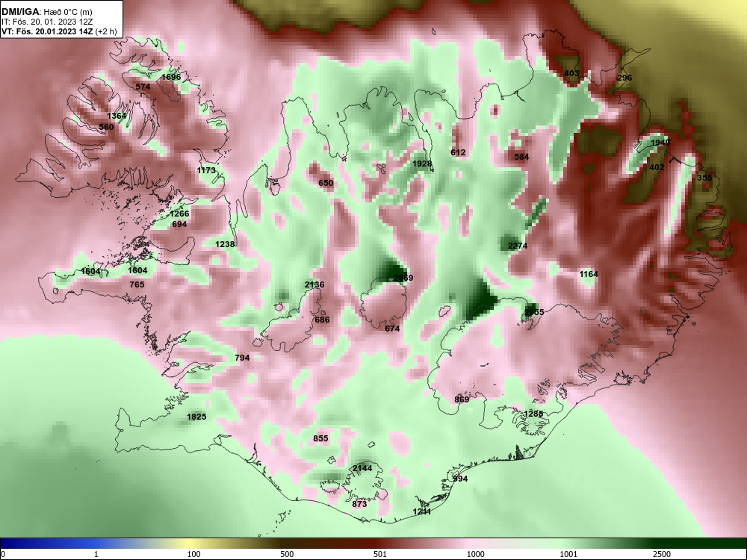
Task: Select the 2965 map value
Action: 534,312
